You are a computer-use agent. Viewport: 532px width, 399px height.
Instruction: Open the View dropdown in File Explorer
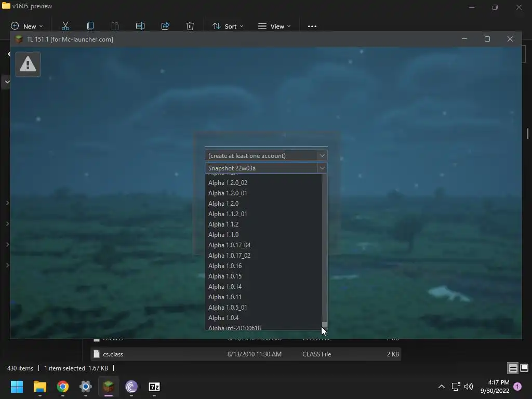(x=274, y=26)
